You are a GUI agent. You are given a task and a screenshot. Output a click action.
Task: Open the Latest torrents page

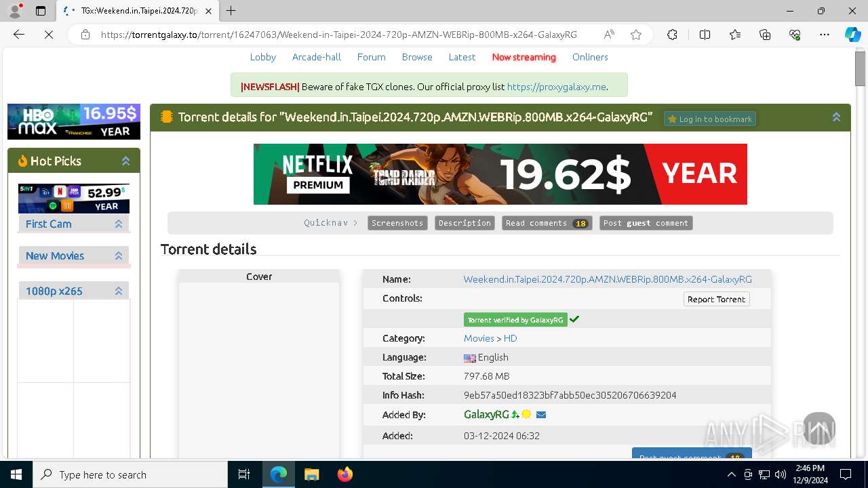coord(462,57)
